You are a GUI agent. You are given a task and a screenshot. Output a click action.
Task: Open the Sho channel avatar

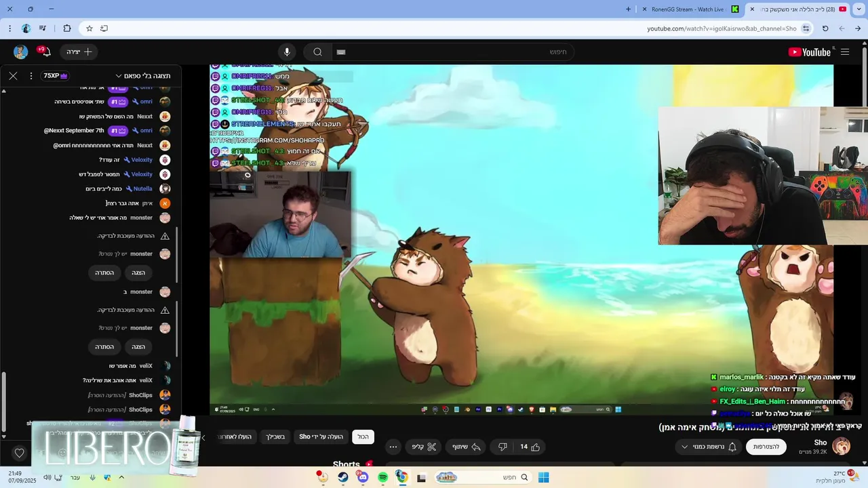(x=842, y=447)
